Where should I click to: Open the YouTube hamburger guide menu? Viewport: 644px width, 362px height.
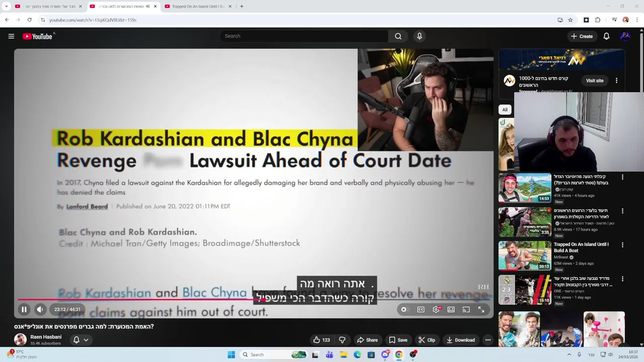(x=11, y=36)
